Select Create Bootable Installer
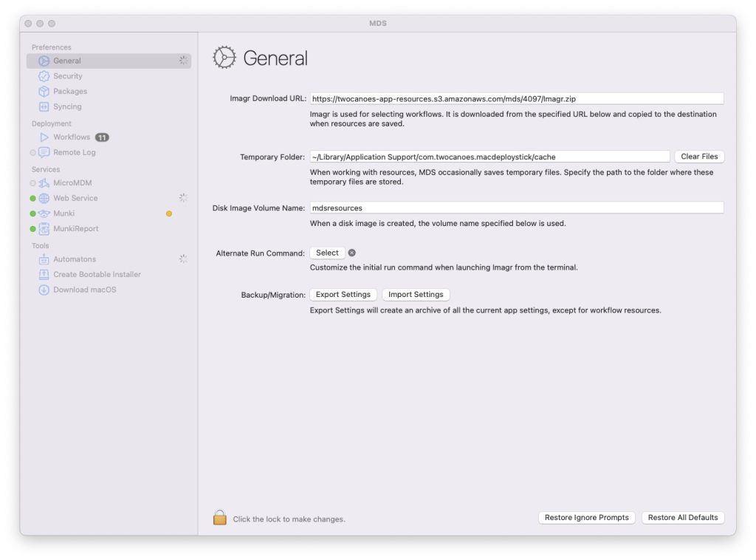The height and width of the screenshot is (560, 756). (109, 274)
